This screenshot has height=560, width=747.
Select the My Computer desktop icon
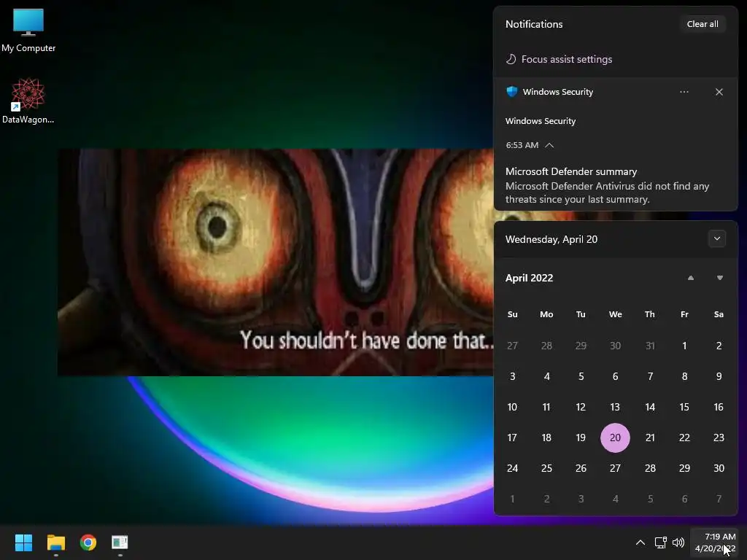28,30
